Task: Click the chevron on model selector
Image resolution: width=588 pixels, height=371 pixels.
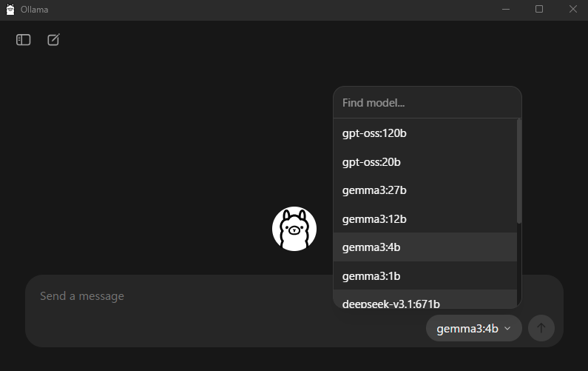Action: 507,329
